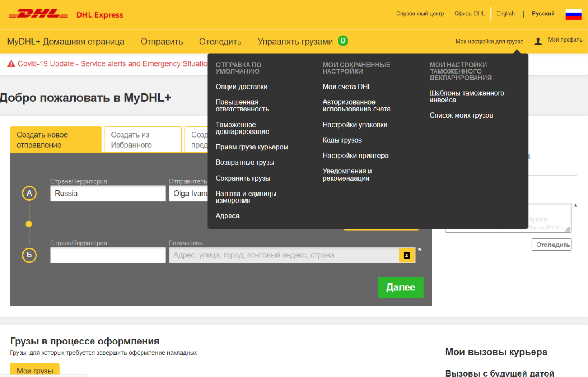588x377 pixels.
Task: Open Настройки принтера from saved settings
Action: [355, 156]
